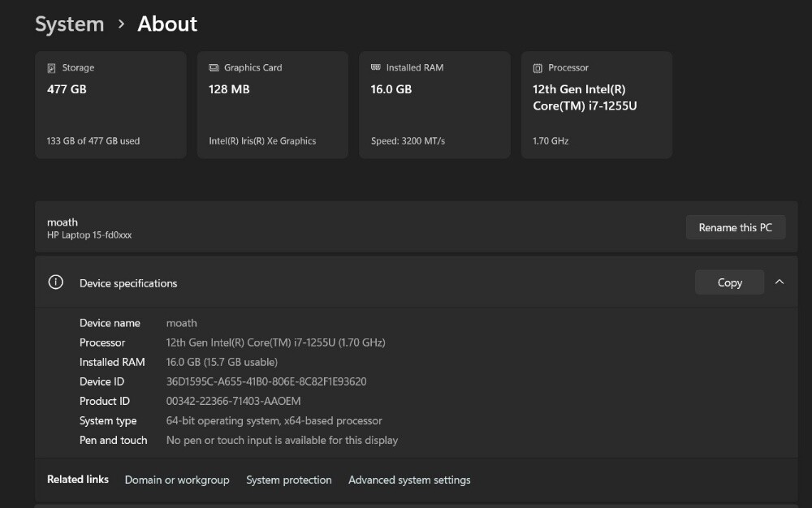
Task: Collapse the Device specifications section chevron
Action: (x=780, y=282)
